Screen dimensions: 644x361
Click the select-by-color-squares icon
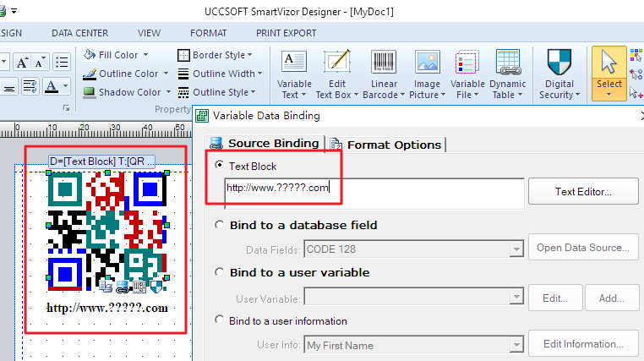(x=636, y=55)
